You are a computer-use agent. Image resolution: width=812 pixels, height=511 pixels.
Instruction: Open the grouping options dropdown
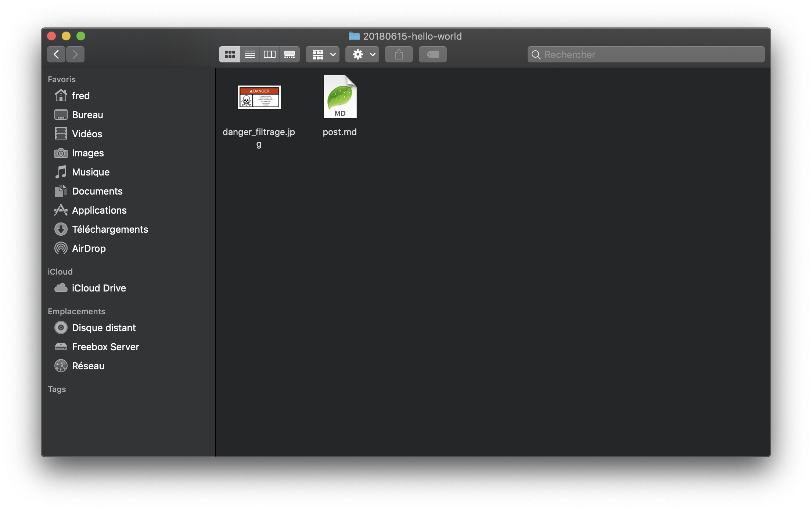[x=322, y=54]
